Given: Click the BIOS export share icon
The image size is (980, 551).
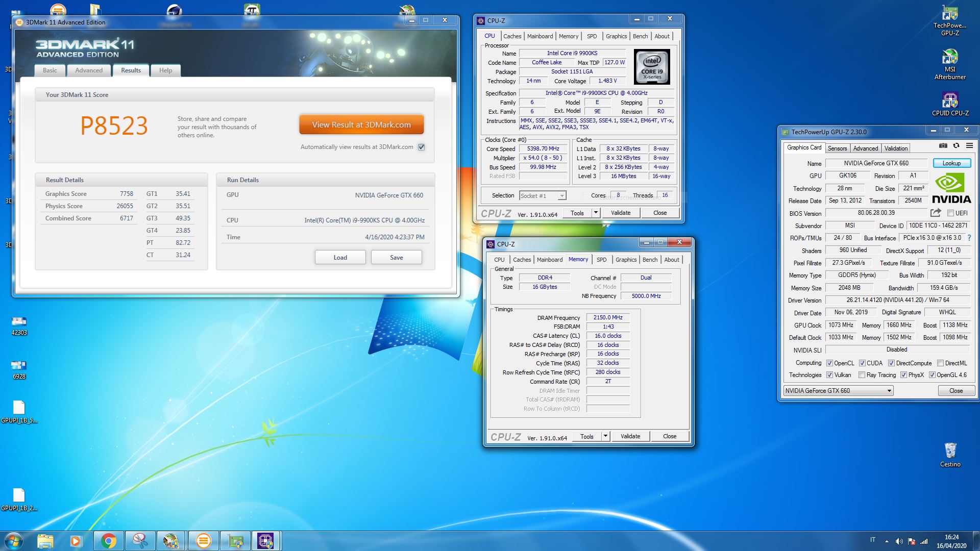Looking at the screenshot, I should (936, 213).
